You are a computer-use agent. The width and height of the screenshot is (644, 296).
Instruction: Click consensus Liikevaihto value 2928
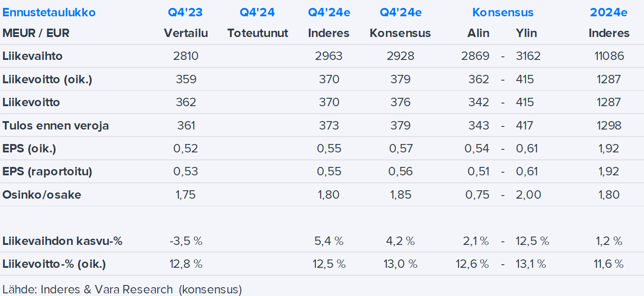[400, 56]
